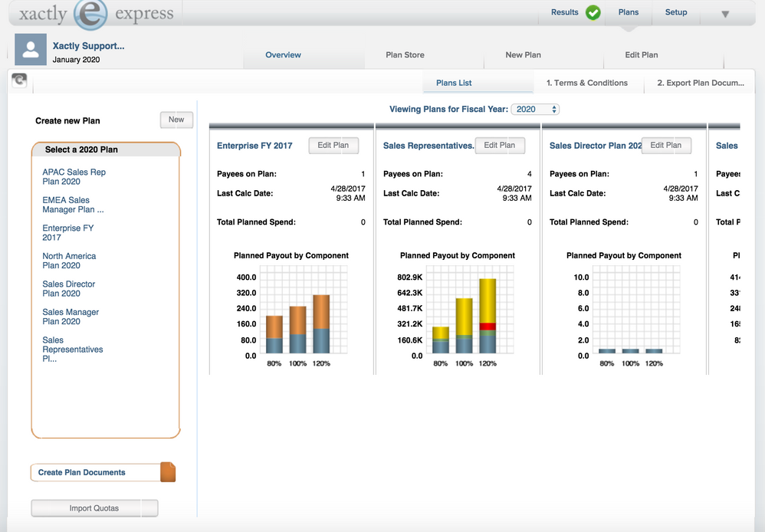Image resolution: width=765 pixels, height=532 pixels.
Task: Click the user avatar icon
Action: coord(31,49)
